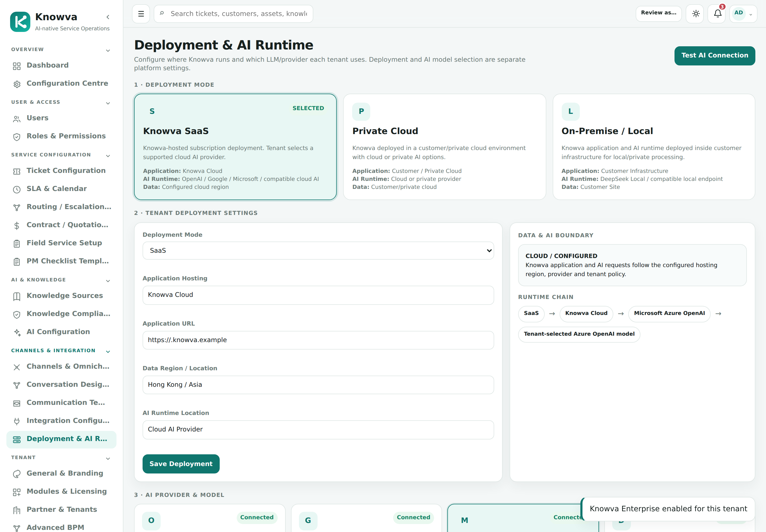Viewport: 766px width, 532px height.
Task: Click the Field Service Setup clipboard icon
Action: pos(17,244)
